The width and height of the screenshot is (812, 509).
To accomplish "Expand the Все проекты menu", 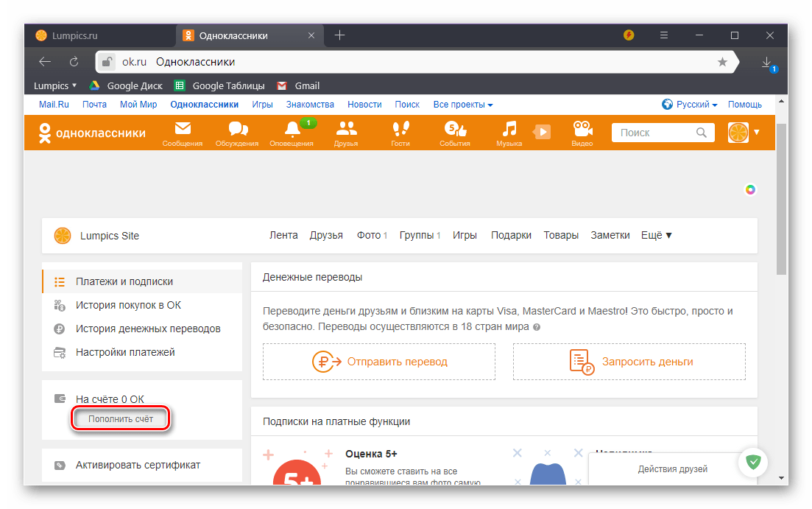I will 462,104.
